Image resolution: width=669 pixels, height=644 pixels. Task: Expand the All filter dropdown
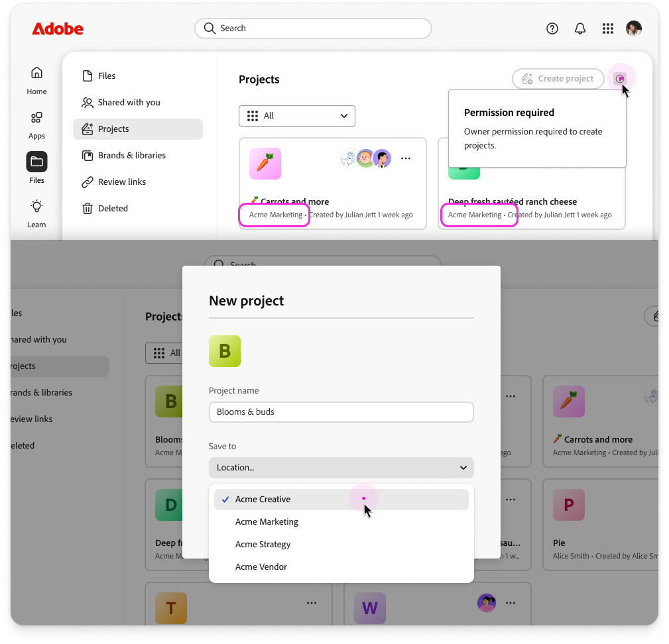click(x=297, y=116)
